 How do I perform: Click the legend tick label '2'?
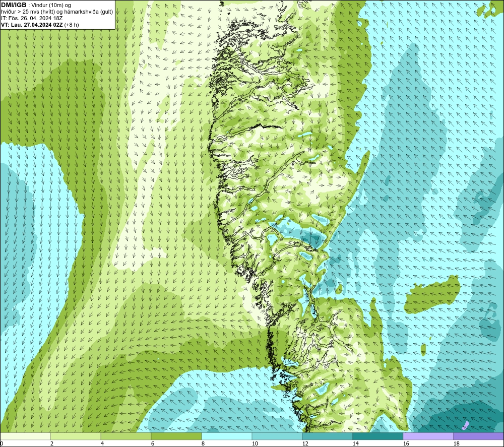click(x=52, y=444)
